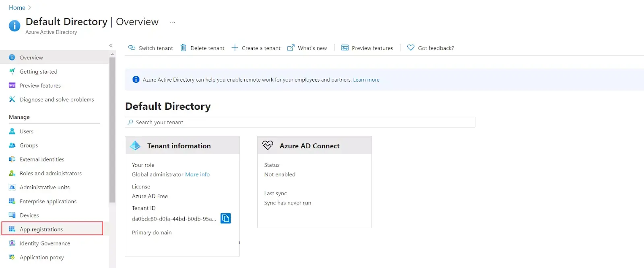The image size is (644, 268).
Task: Click 'Primary domain' label text
Action: tap(152, 233)
